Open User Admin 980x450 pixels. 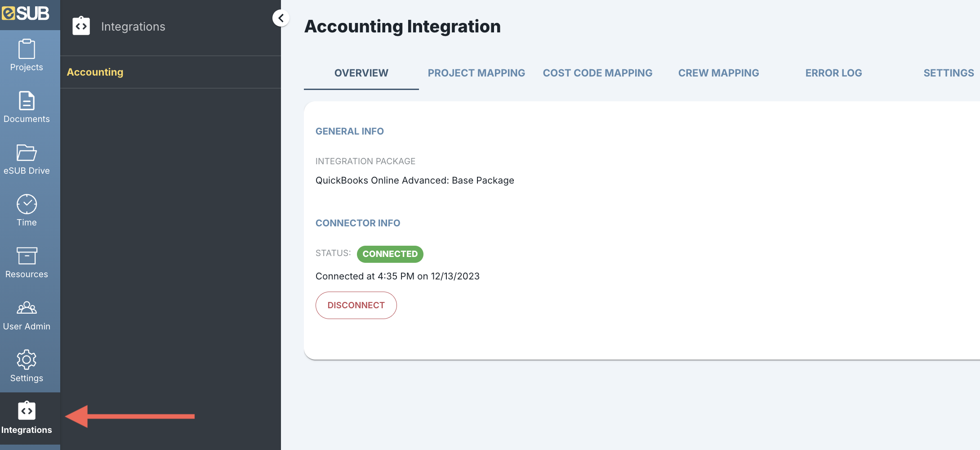click(x=27, y=315)
